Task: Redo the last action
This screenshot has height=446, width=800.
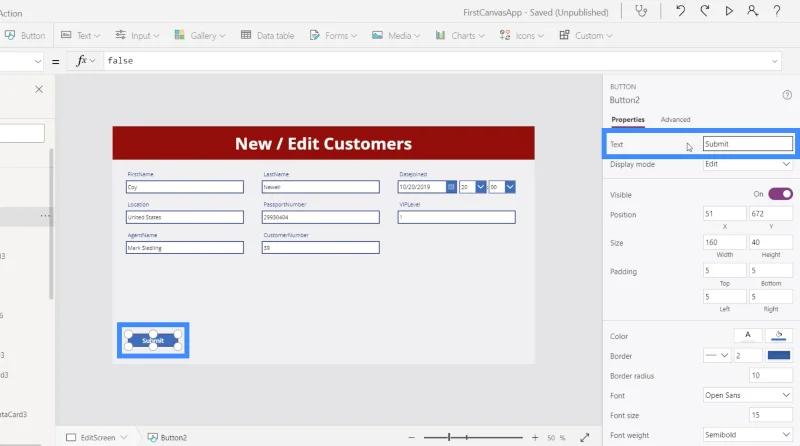Action: click(705, 11)
